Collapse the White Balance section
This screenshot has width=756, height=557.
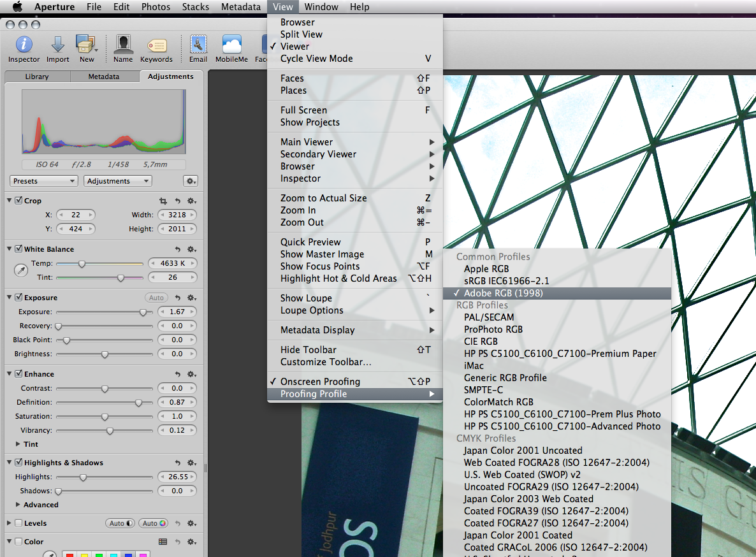(9, 249)
